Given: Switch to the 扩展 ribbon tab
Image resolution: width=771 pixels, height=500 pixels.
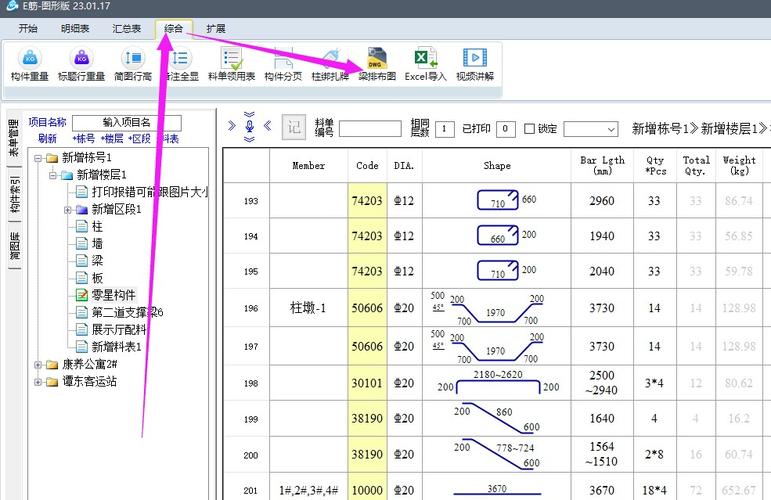Looking at the screenshot, I should click(x=216, y=29).
